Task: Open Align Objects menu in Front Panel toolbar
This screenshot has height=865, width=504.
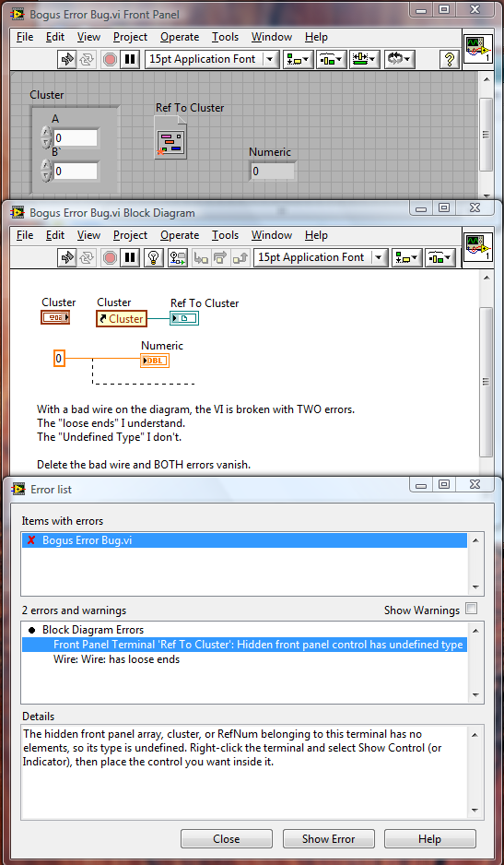Action: click(x=299, y=59)
